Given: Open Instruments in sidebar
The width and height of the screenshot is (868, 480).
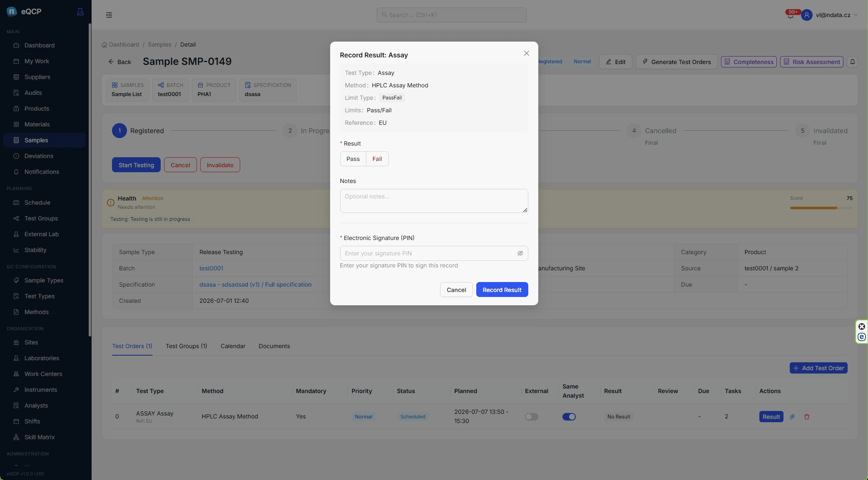Looking at the screenshot, I should [40, 390].
